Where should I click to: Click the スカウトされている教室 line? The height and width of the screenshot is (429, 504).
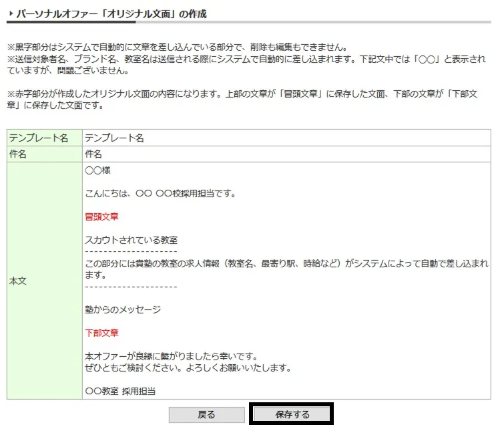[x=131, y=240]
